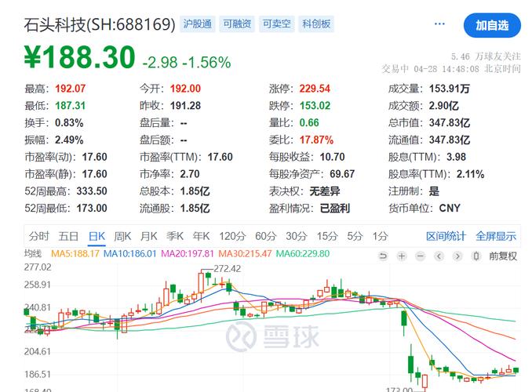Click the MA10:186.01 indicator label
The height and width of the screenshot is (392, 532).
130,254
